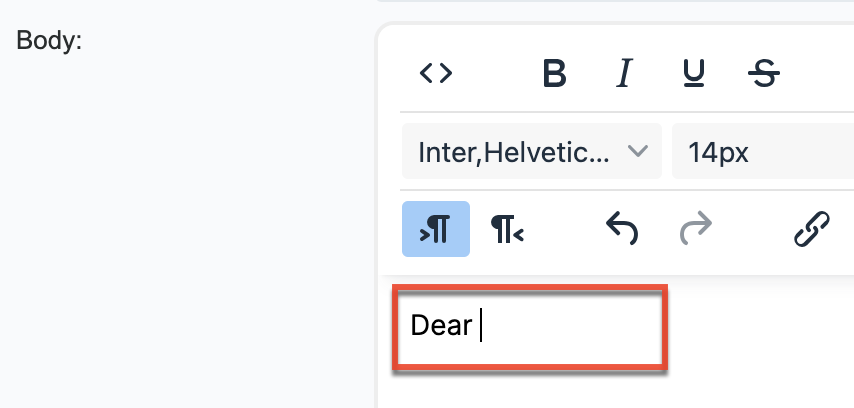
Task: Switch to right-to-left text direction
Action: point(507,230)
